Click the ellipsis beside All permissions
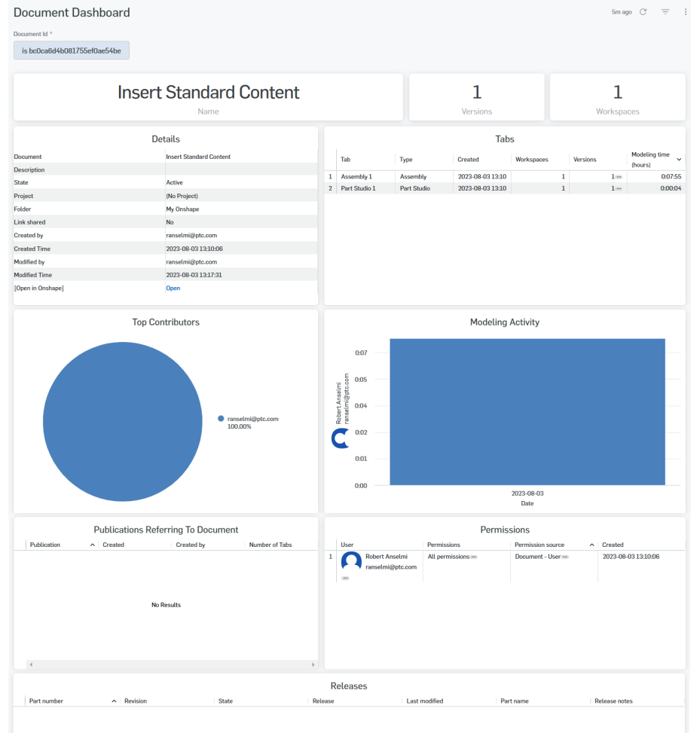The height and width of the screenshot is (742, 700). click(474, 557)
